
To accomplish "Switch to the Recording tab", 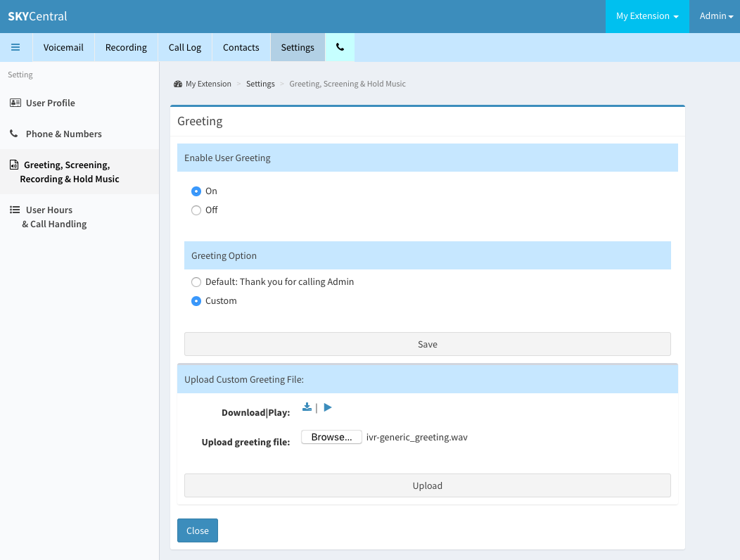I will click(x=126, y=47).
